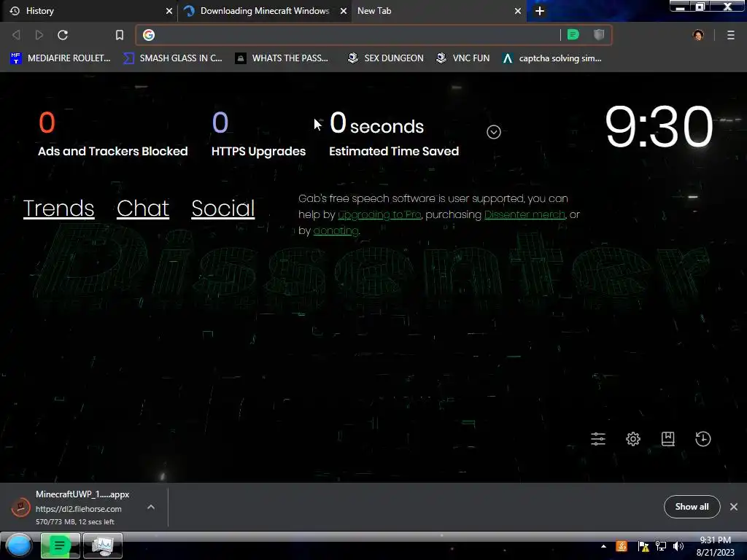Image resolution: width=747 pixels, height=560 pixels.
Task: Open captcha solving sim... bookmark
Action: 551,58
